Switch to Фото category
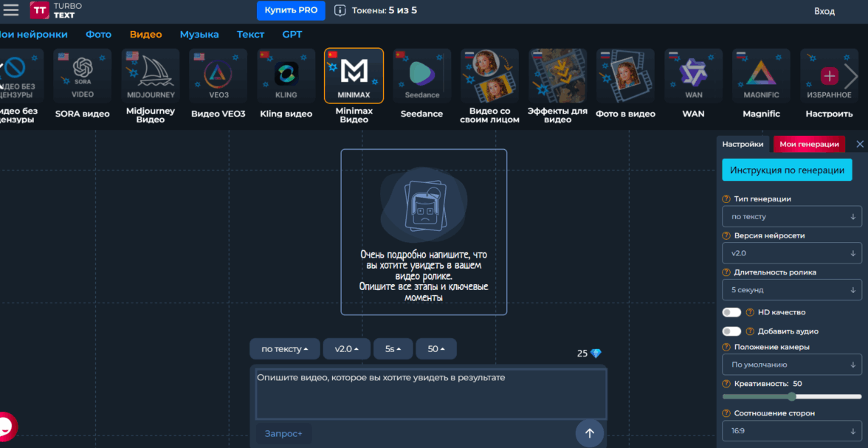868x448 pixels. (99, 35)
